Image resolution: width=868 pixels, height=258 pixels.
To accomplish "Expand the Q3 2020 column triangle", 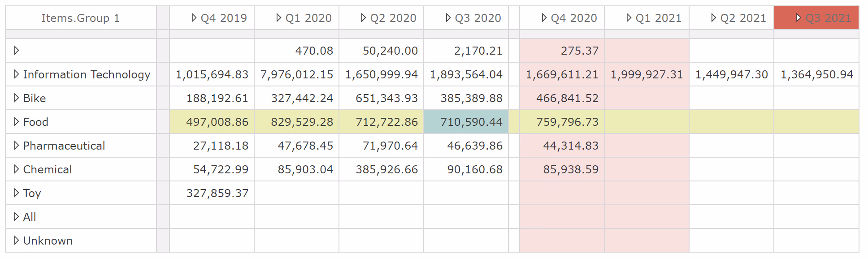I will tap(448, 18).
